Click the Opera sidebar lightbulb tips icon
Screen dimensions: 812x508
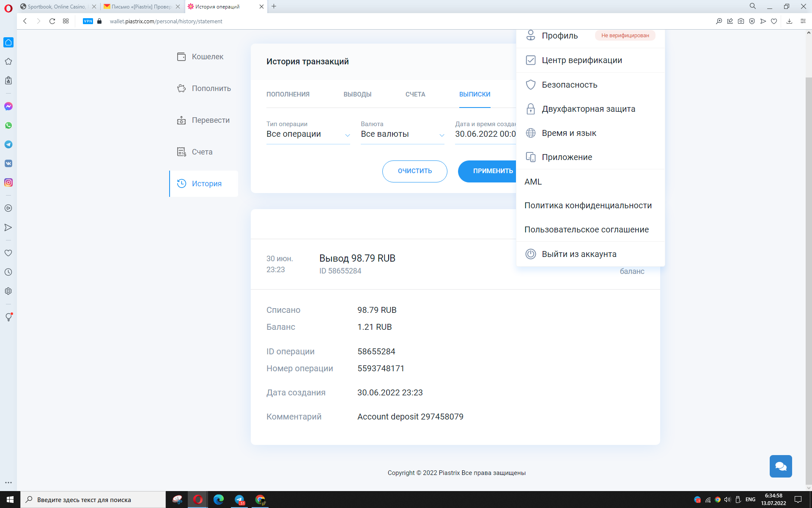[x=8, y=317]
